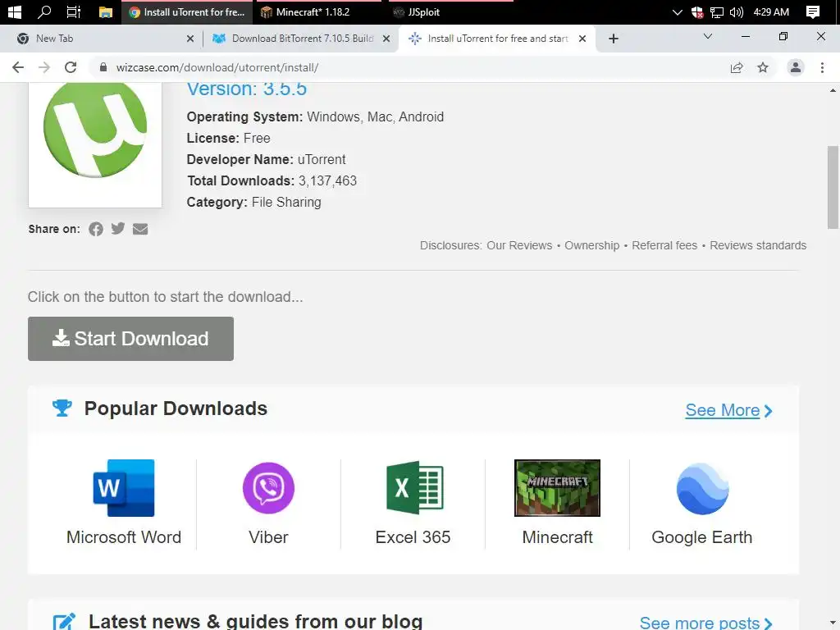
Task: View site security lock information
Action: 103,67
